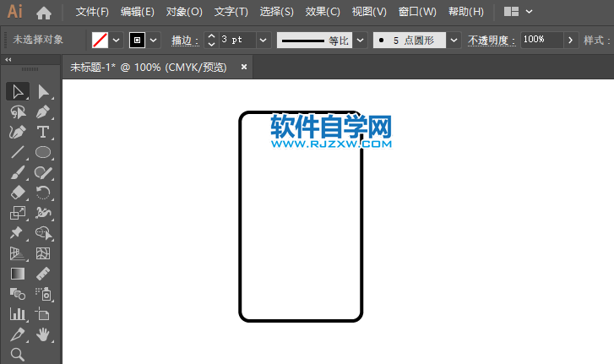Open the 对象(O) menu
Image resolution: width=614 pixels, height=364 pixels.
184,12
